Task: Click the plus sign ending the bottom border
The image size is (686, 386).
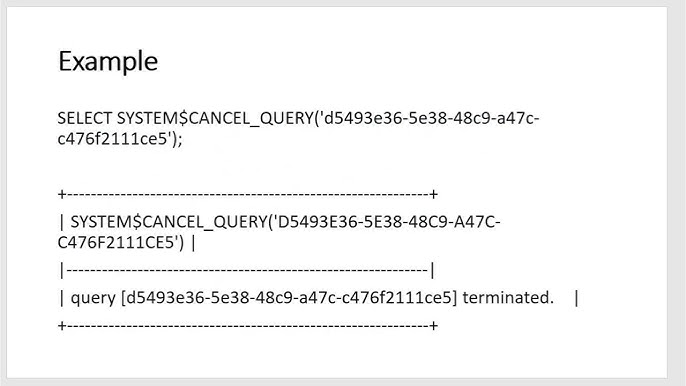Action: (434, 326)
